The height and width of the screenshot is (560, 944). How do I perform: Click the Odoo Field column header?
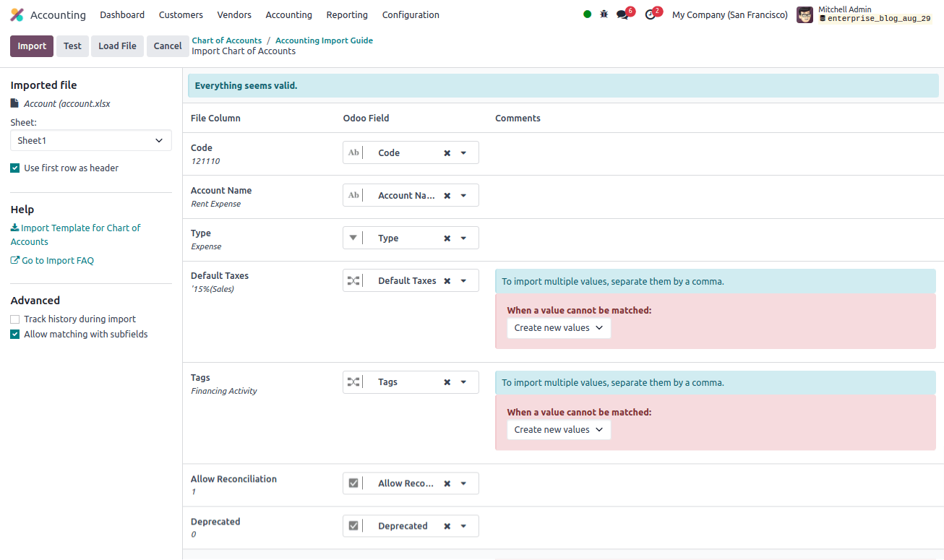366,118
